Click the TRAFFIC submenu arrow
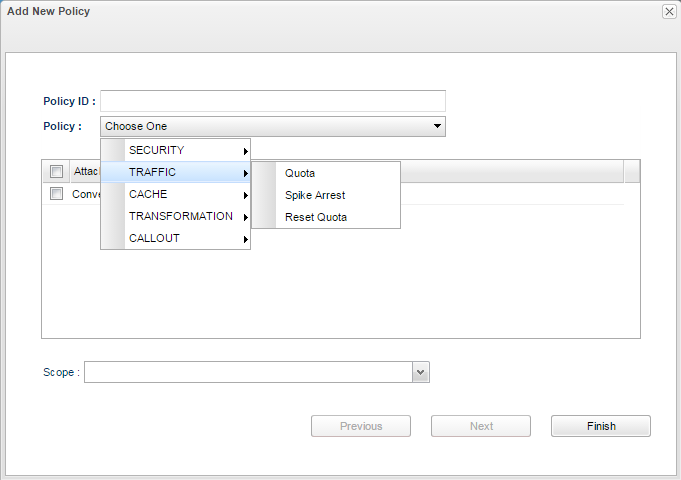Viewport: 681px width, 480px height. (x=245, y=173)
